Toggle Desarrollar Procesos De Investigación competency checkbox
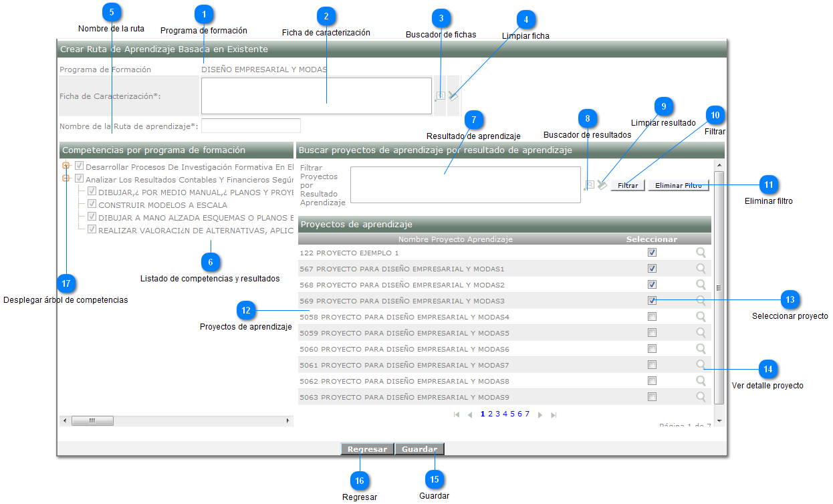 [x=80, y=166]
